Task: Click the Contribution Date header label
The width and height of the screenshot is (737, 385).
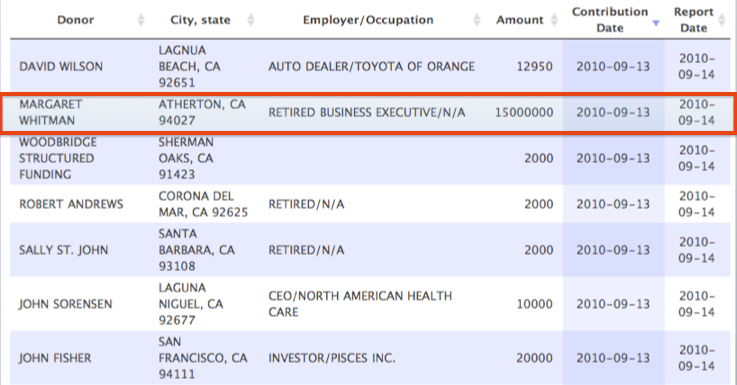Action: click(610, 20)
